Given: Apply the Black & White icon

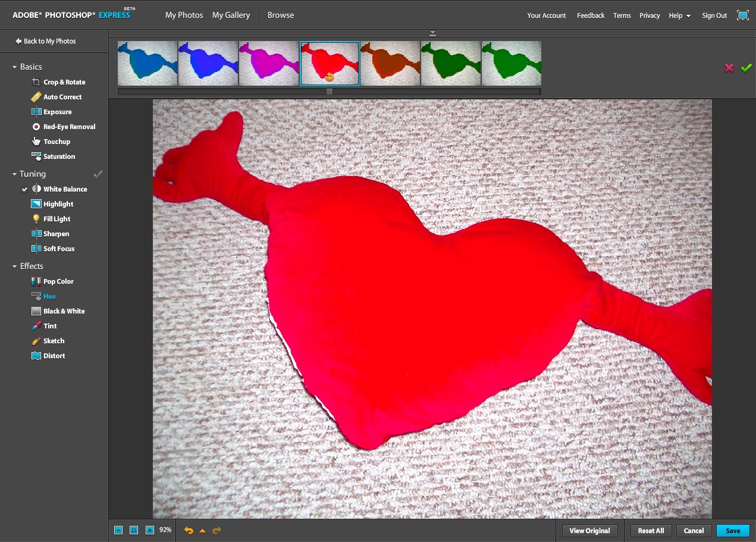Looking at the screenshot, I should (36, 311).
